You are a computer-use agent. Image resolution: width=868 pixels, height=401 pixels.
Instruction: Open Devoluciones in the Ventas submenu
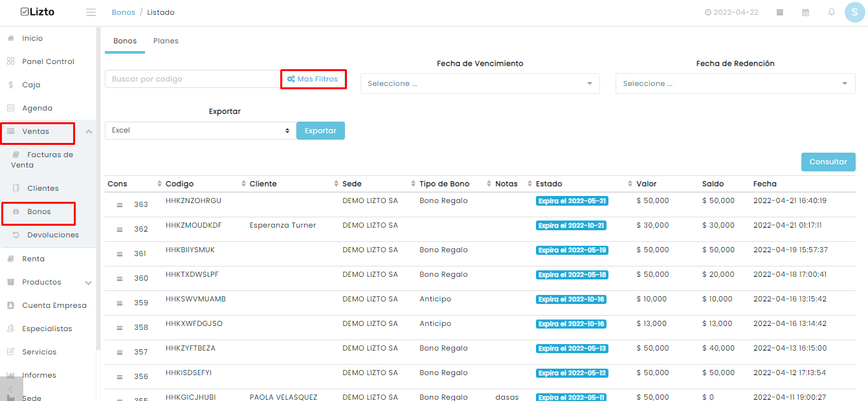[53, 235]
